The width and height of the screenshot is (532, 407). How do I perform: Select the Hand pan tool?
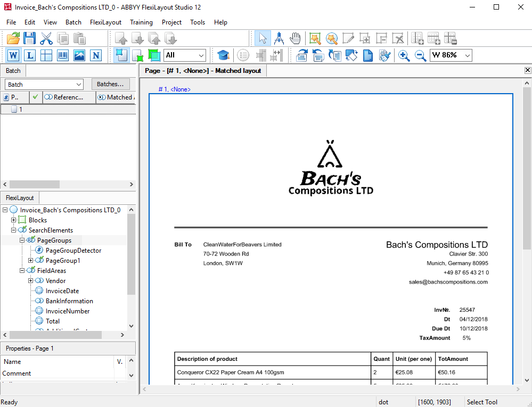click(x=296, y=39)
